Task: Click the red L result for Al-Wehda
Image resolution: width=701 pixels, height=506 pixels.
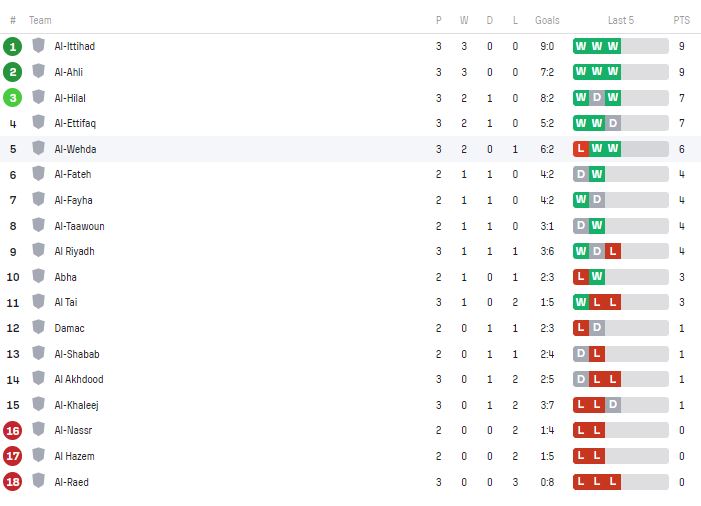Action: point(581,148)
